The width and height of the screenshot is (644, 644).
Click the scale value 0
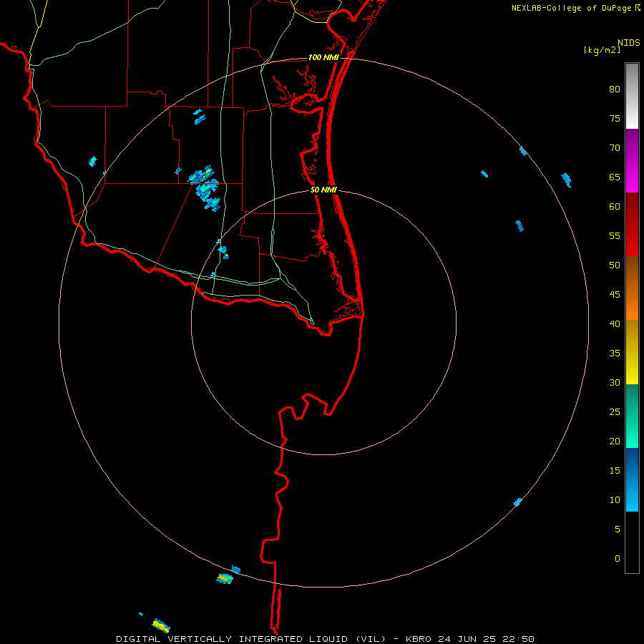pyautogui.click(x=618, y=559)
